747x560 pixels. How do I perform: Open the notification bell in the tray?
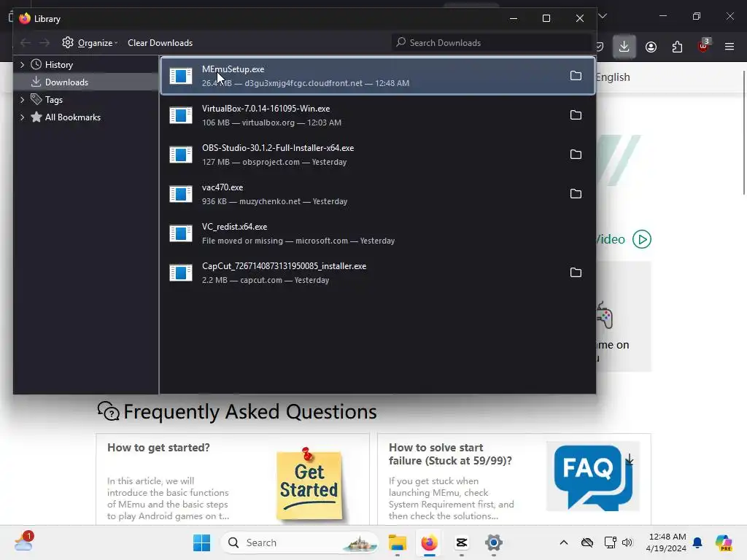(697, 542)
